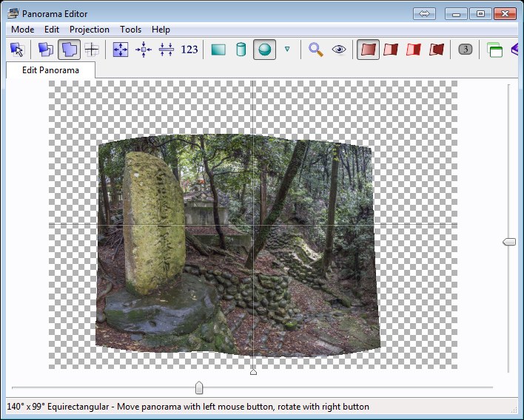
Task: Select the Edit Panorama tab
Action: pos(50,70)
